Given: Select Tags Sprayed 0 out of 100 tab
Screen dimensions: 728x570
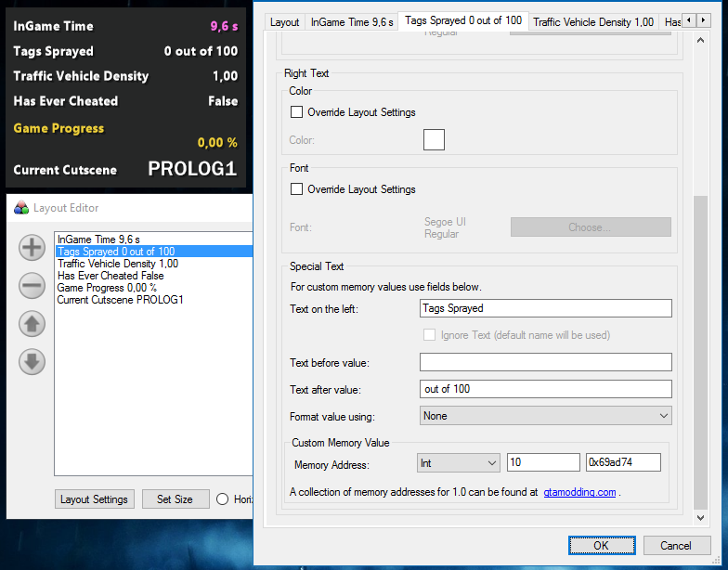Looking at the screenshot, I should 463,20.
